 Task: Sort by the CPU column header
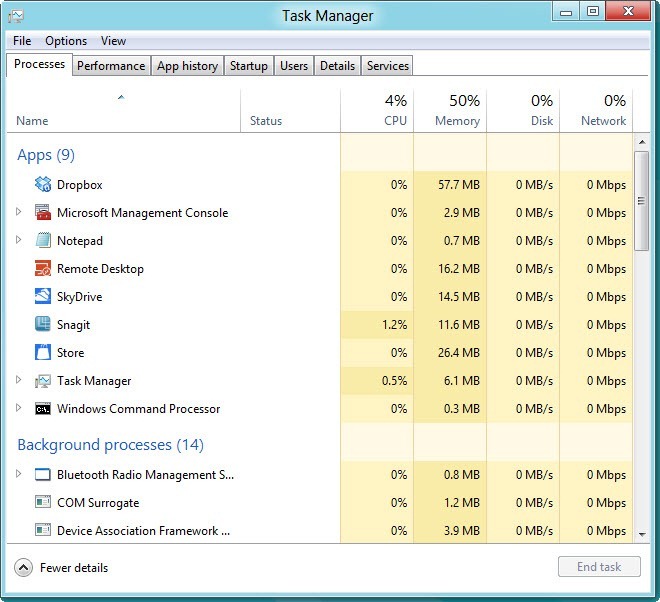point(377,110)
